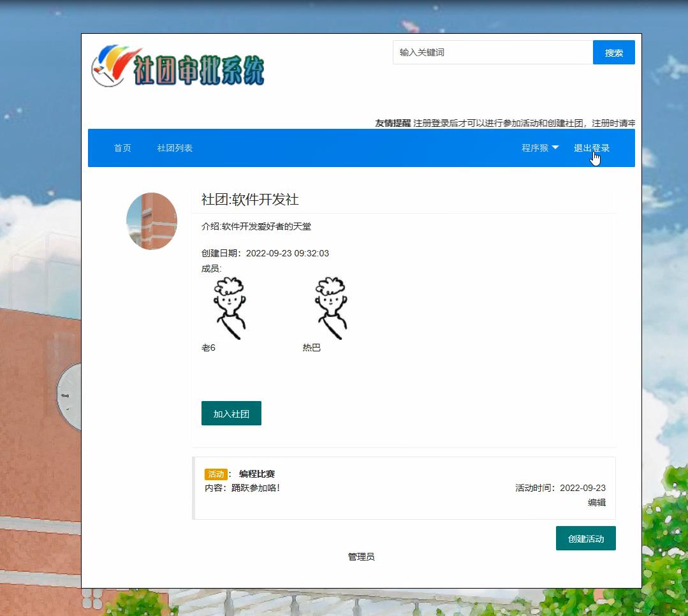
Task: Click 编辑 on the 编程比赛 activity
Action: (x=597, y=502)
